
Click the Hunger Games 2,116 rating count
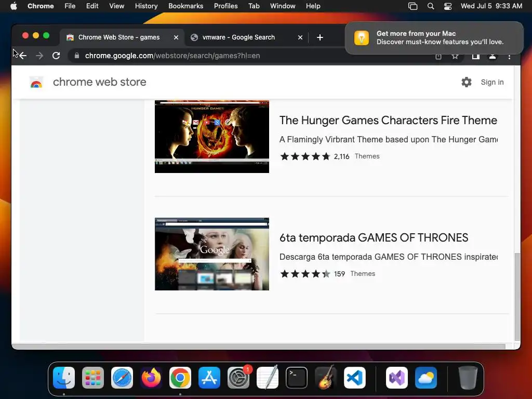click(x=341, y=156)
